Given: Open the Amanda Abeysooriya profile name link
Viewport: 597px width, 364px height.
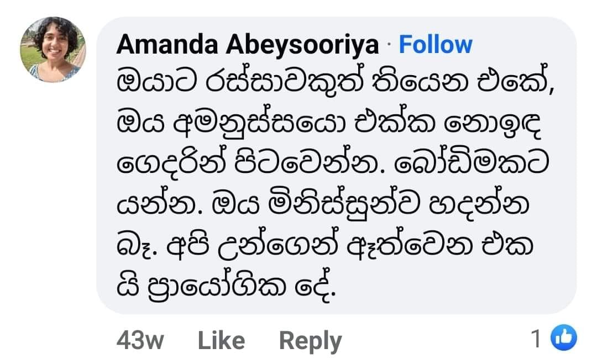Looking at the screenshot, I should (248, 45).
